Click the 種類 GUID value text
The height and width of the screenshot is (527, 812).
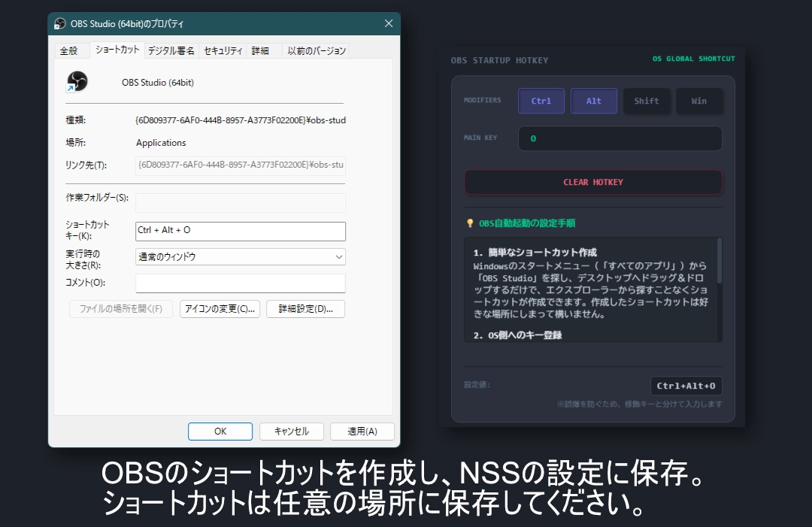pos(241,120)
